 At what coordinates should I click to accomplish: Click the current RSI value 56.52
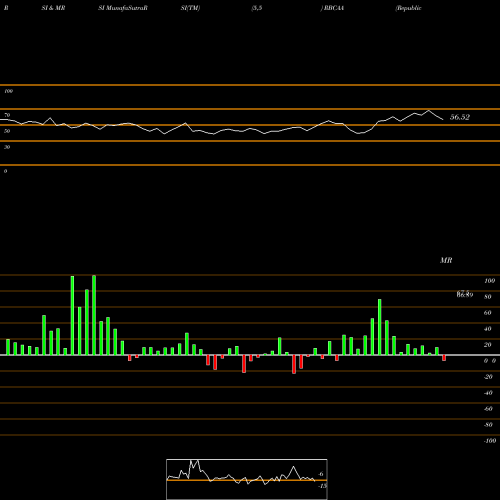click(460, 117)
